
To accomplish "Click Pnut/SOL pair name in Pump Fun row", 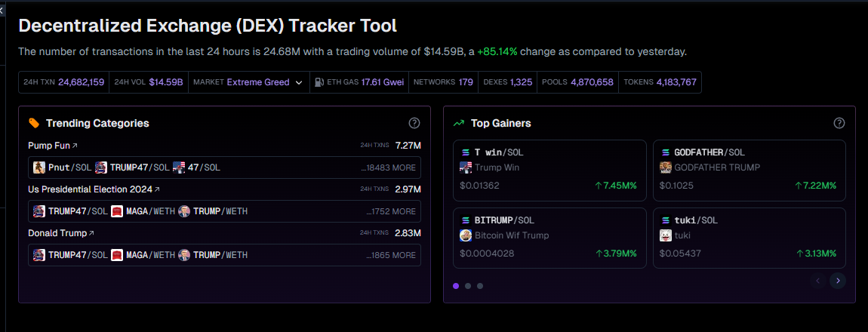I will click(x=70, y=167).
